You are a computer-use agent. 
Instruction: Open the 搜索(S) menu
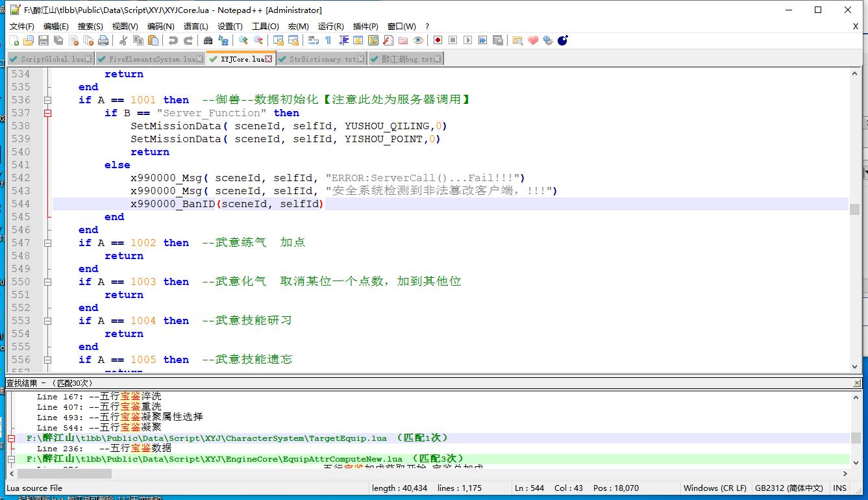pyautogui.click(x=90, y=27)
